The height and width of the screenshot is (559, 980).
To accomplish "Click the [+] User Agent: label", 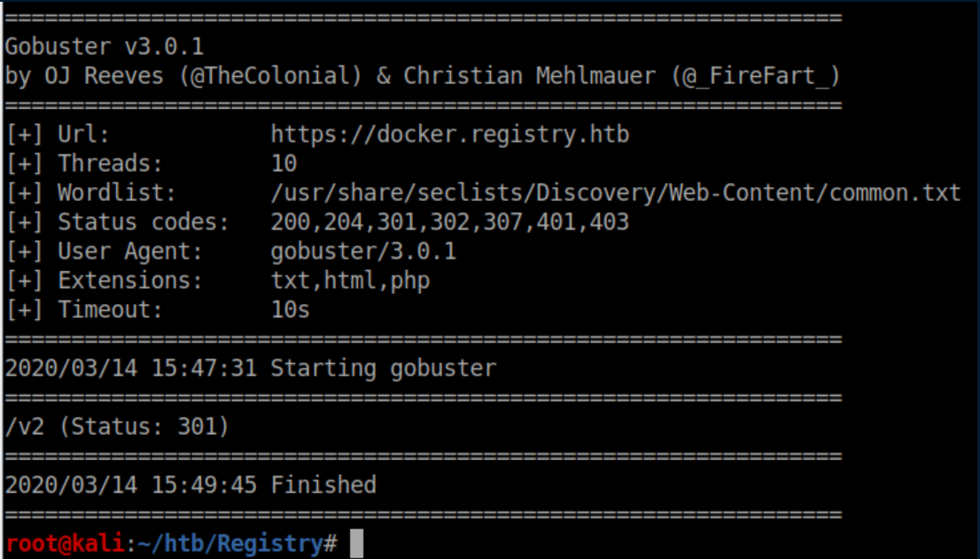I will (104, 252).
